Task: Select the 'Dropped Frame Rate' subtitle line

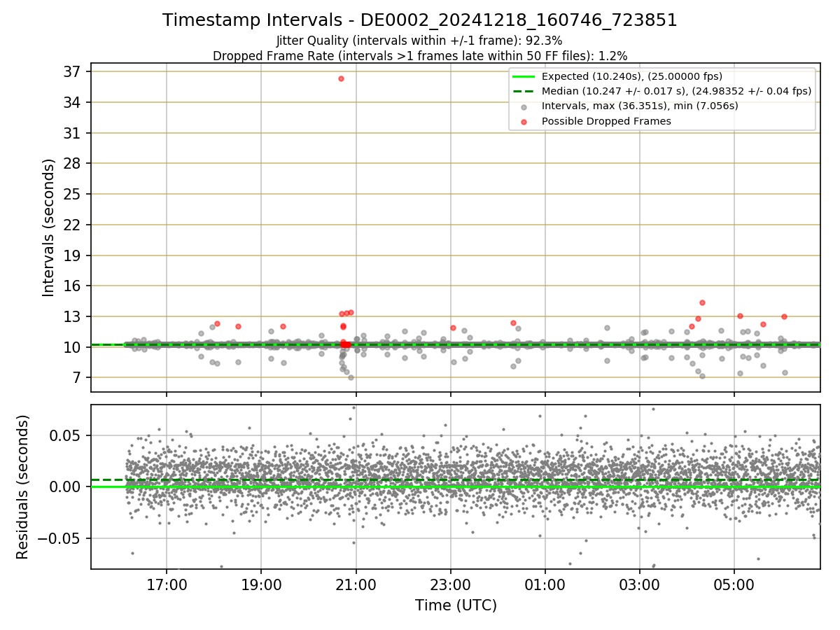Action: (x=420, y=55)
